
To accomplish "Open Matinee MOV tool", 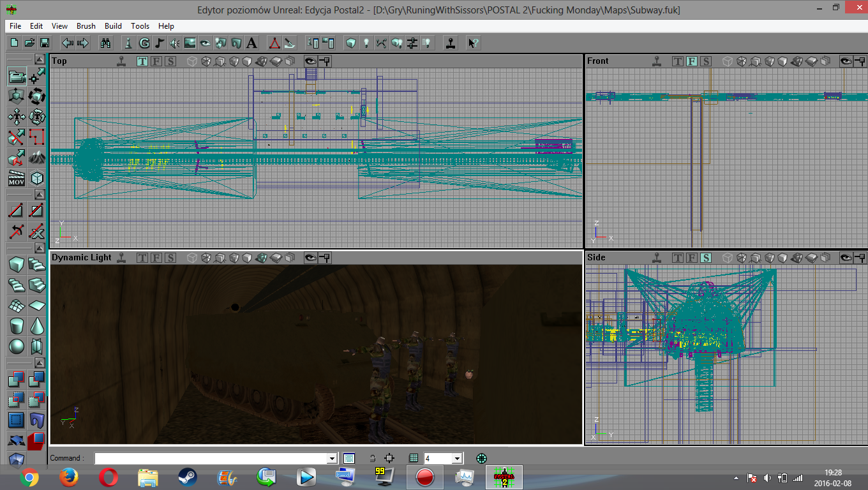I will coord(17,178).
